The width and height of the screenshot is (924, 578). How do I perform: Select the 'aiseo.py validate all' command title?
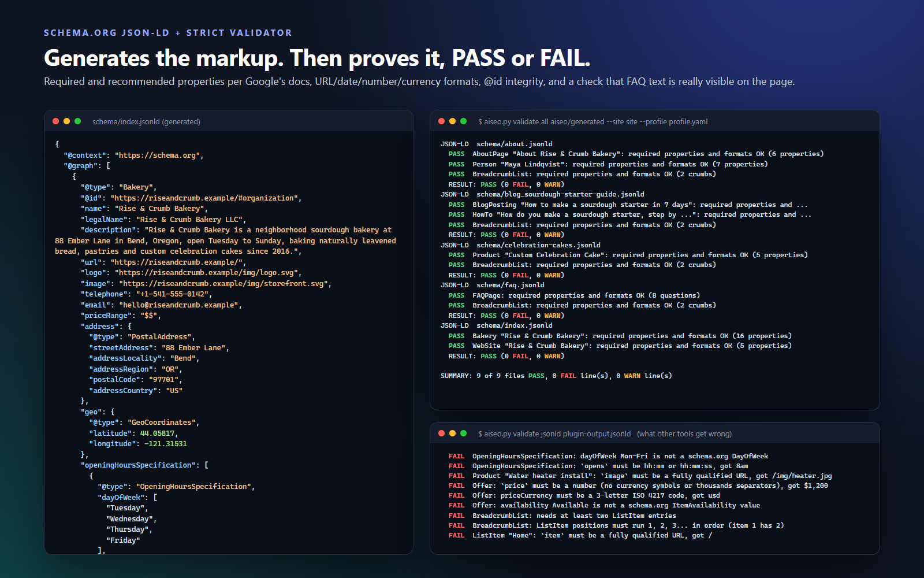(x=593, y=122)
